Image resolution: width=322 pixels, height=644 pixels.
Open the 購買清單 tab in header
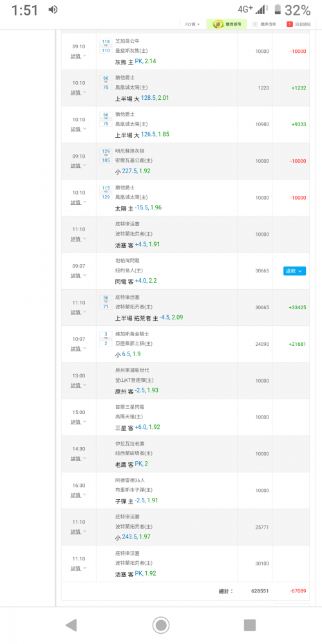(x=264, y=24)
